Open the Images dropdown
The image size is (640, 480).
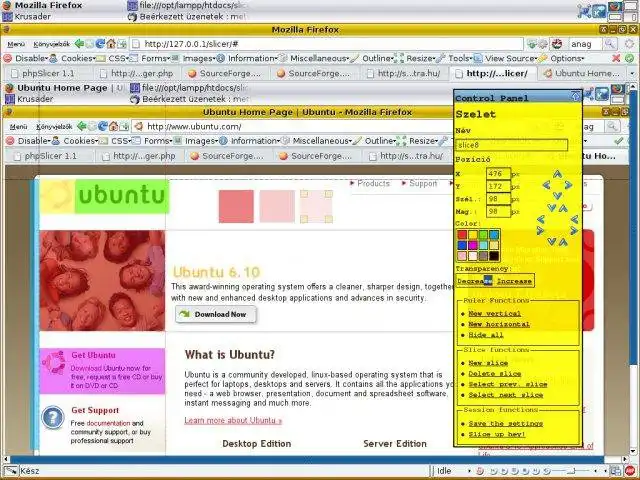click(194, 58)
